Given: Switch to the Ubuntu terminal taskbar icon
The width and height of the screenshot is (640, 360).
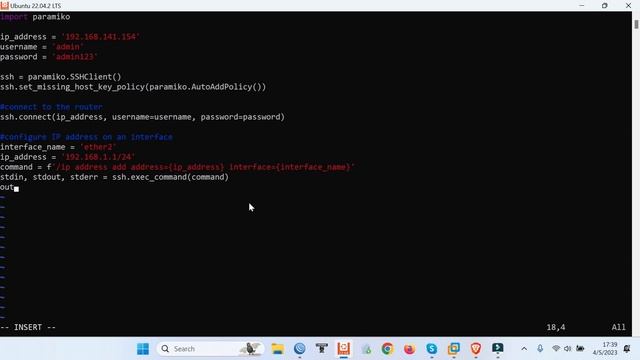Looking at the screenshot, I should point(344,349).
